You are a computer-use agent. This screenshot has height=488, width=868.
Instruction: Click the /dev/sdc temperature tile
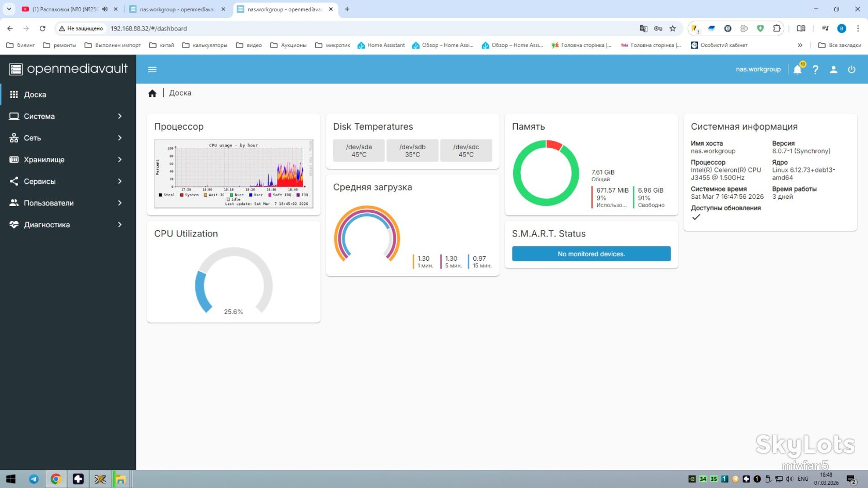pos(466,150)
